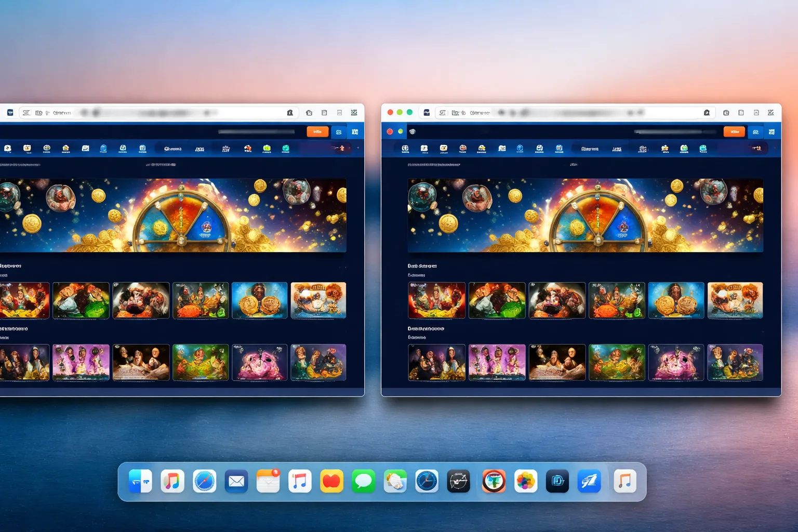Open the fortune wheel banner in left window
Screen dimensions: 798x532
click(173, 215)
